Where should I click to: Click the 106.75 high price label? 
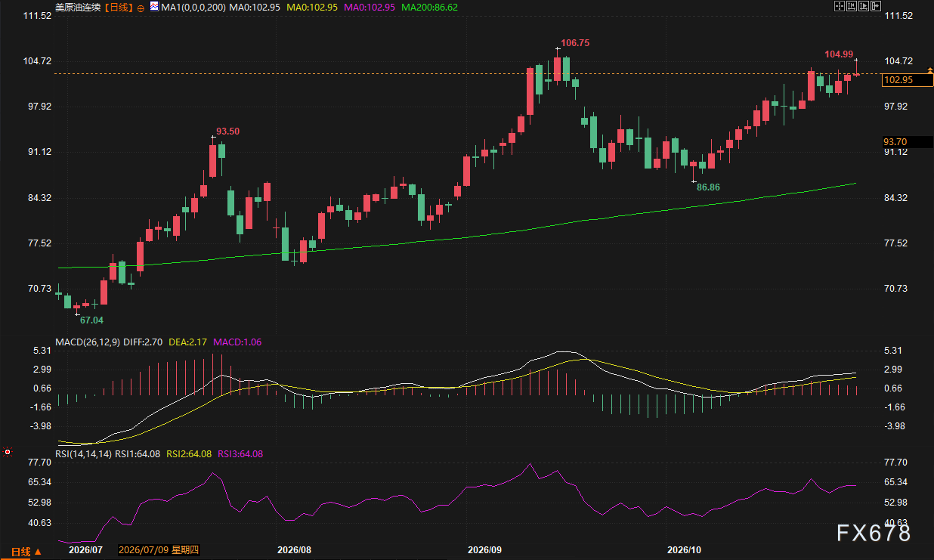click(x=575, y=43)
